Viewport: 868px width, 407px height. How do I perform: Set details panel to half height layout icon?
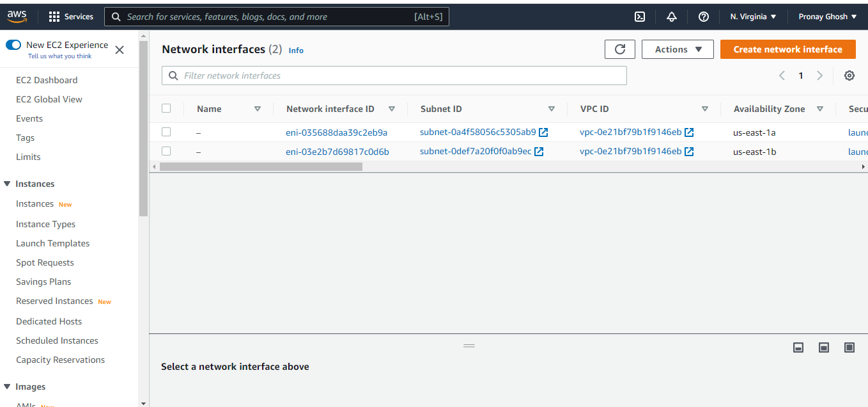pos(824,347)
